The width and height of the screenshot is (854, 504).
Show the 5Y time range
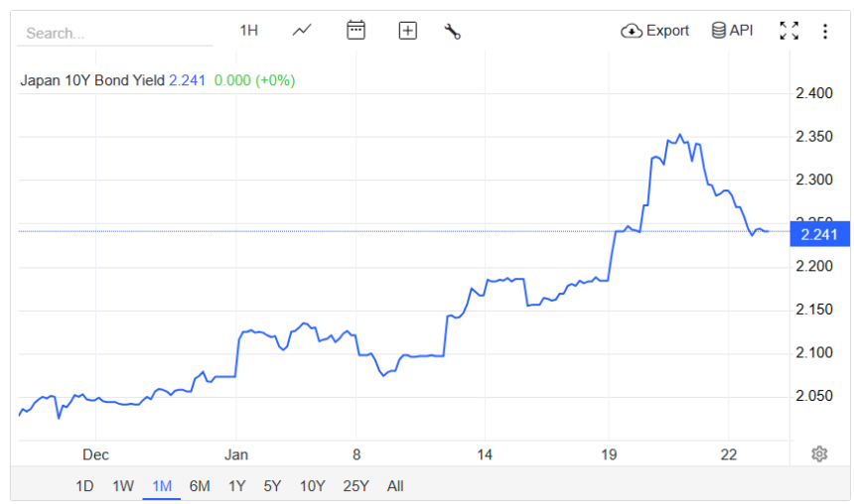coord(272,486)
